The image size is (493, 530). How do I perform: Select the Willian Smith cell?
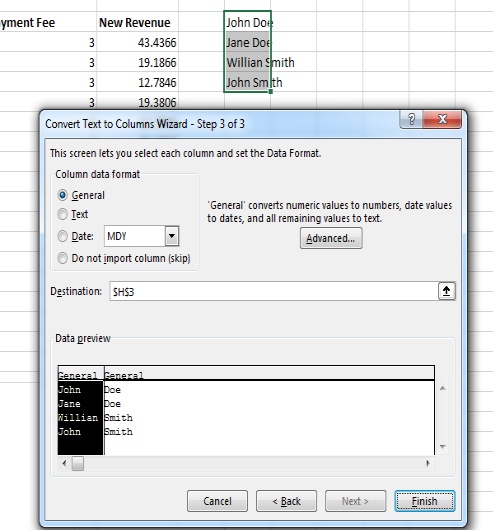pos(247,62)
